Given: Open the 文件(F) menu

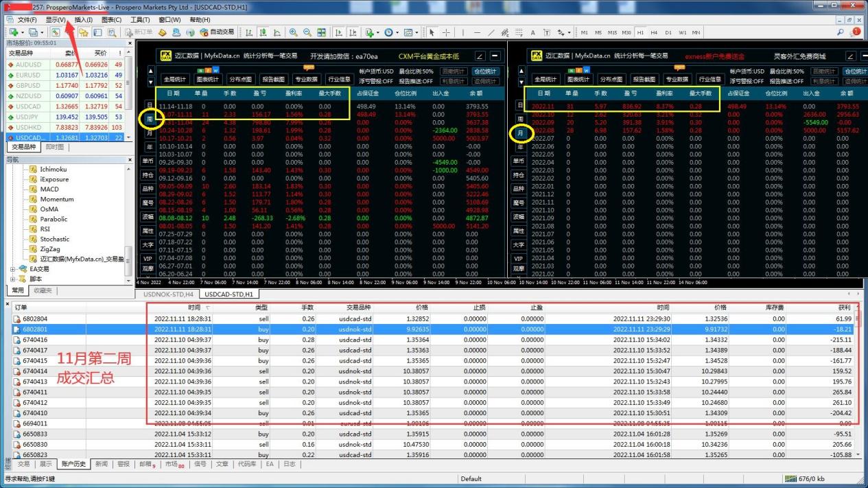Looking at the screenshot, I should tap(27, 20).
